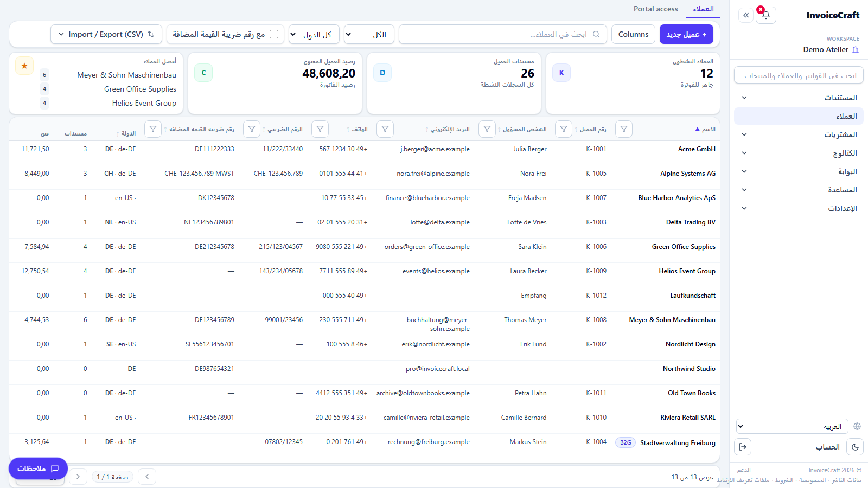Open the Import / Export (CSV) menu
Screen dimensions: 868x488
point(106,34)
